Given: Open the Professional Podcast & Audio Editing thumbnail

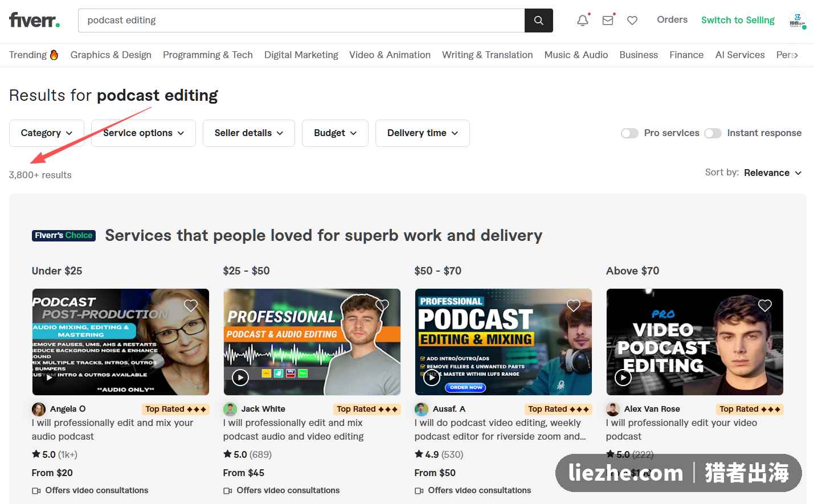Looking at the screenshot, I should (x=312, y=342).
